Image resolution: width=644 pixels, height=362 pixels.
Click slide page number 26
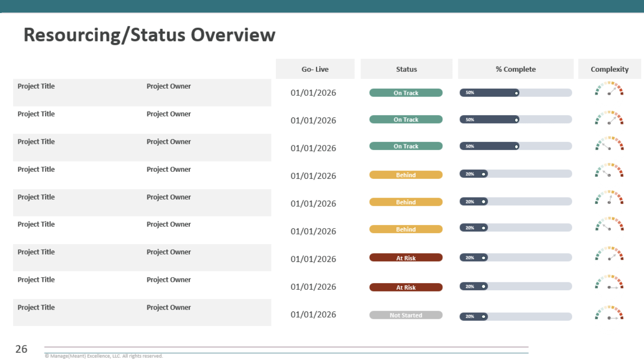[x=21, y=349]
